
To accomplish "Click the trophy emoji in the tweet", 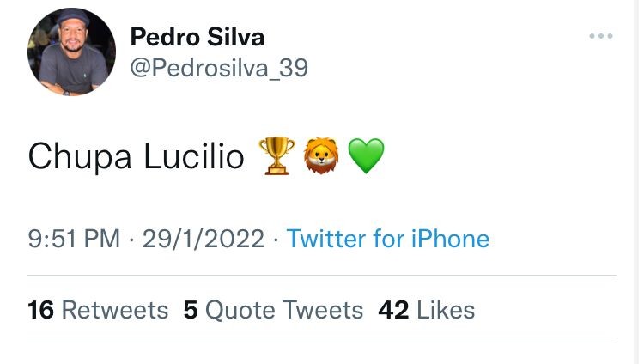I will coord(276,155).
